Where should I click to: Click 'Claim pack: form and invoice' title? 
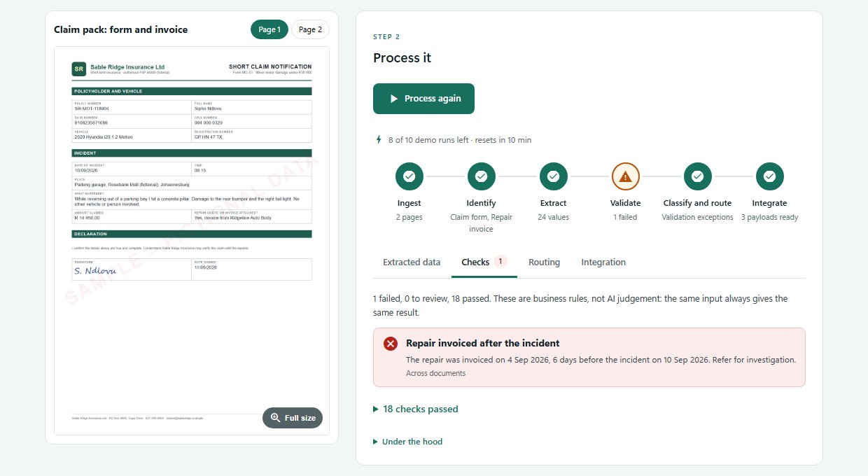point(120,29)
